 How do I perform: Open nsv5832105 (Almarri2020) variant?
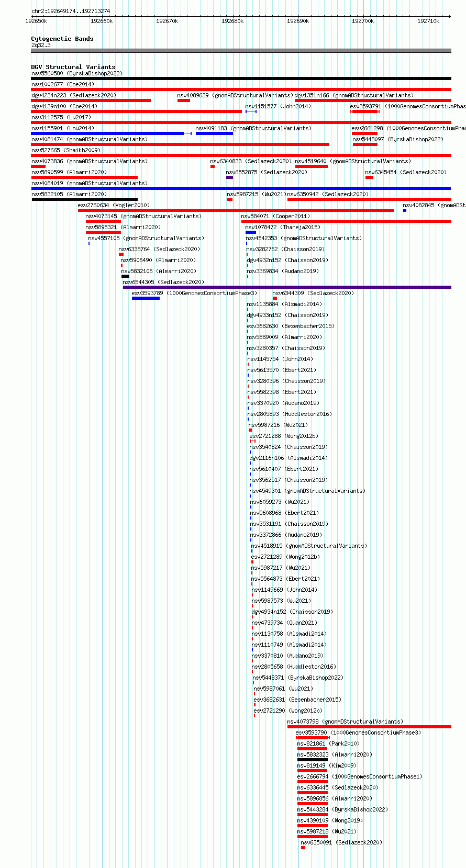(x=69, y=195)
